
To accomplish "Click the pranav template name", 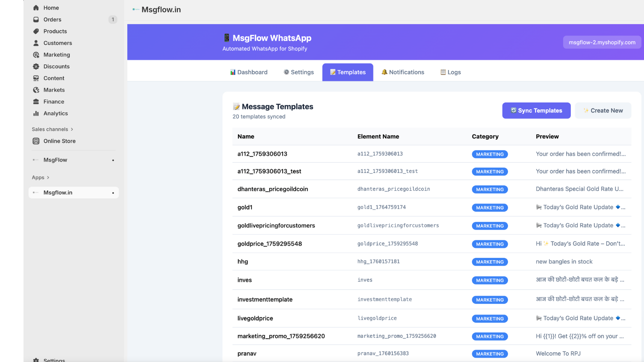I will 247,354.
